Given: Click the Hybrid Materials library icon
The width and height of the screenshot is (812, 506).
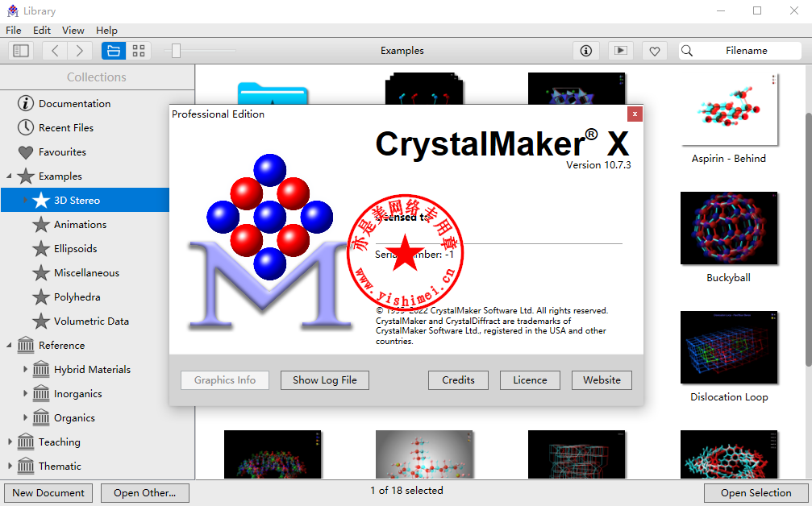Looking at the screenshot, I should point(41,369).
